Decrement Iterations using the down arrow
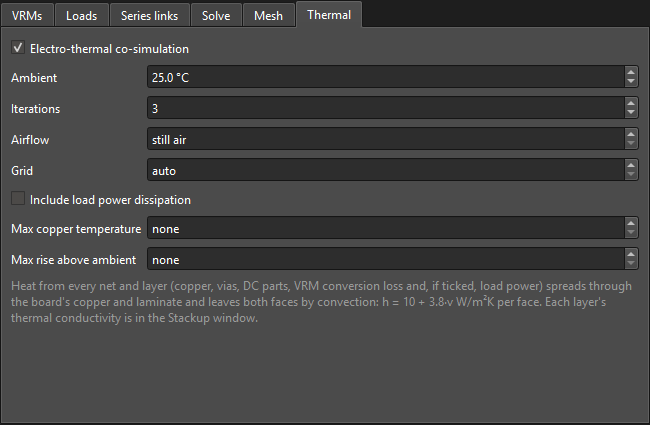This screenshot has width=650, height=425. pyautogui.click(x=631, y=113)
